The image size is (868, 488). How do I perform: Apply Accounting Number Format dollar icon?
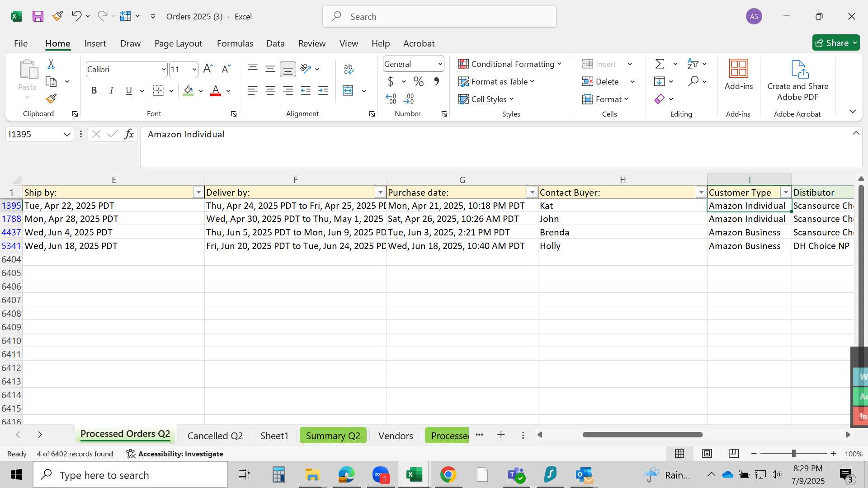tap(391, 81)
